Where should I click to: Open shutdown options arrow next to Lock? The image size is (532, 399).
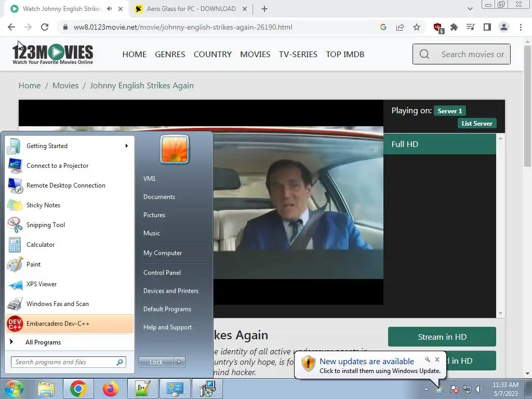(179, 362)
